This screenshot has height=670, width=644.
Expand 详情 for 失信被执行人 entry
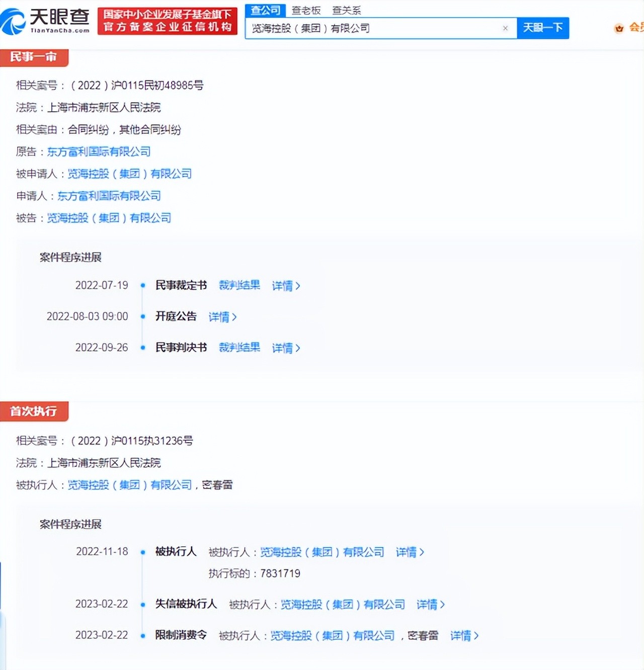(430, 604)
